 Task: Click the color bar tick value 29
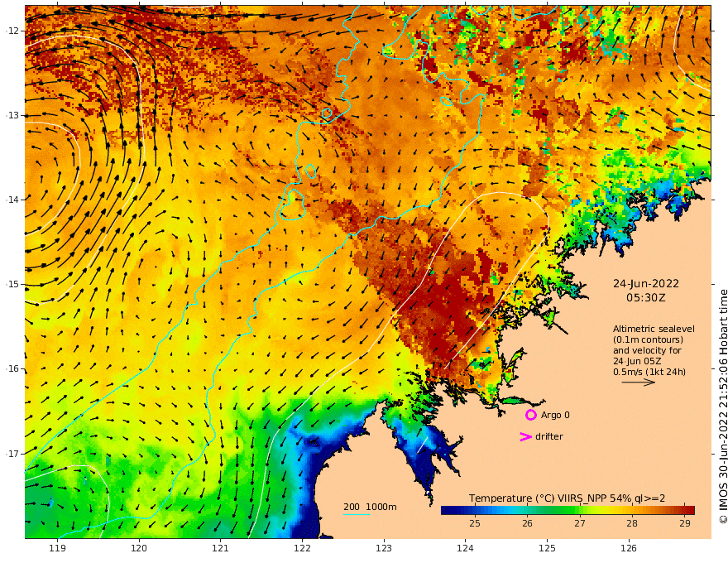[x=685, y=523]
